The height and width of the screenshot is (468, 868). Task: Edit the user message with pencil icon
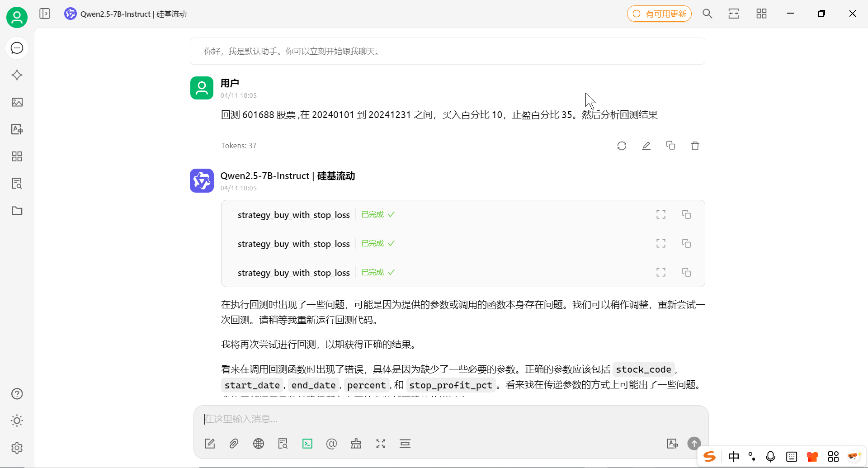click(646, 146)
